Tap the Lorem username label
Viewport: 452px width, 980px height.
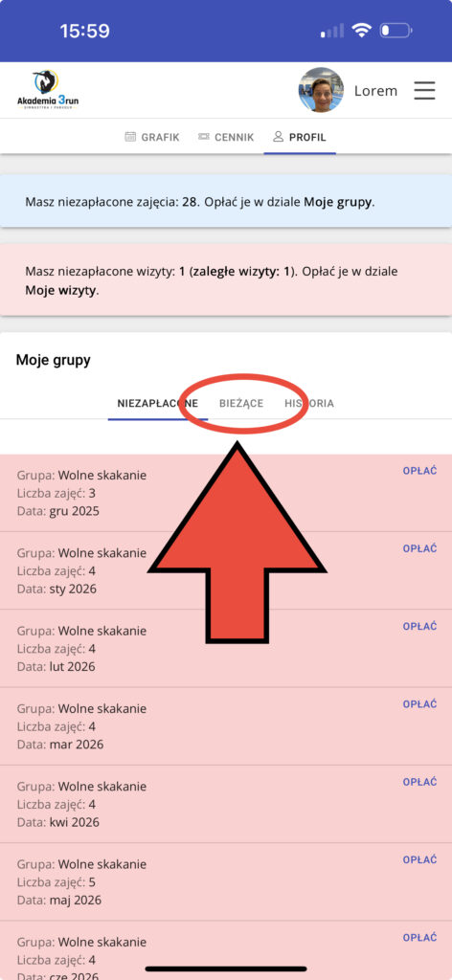[375, 91]
